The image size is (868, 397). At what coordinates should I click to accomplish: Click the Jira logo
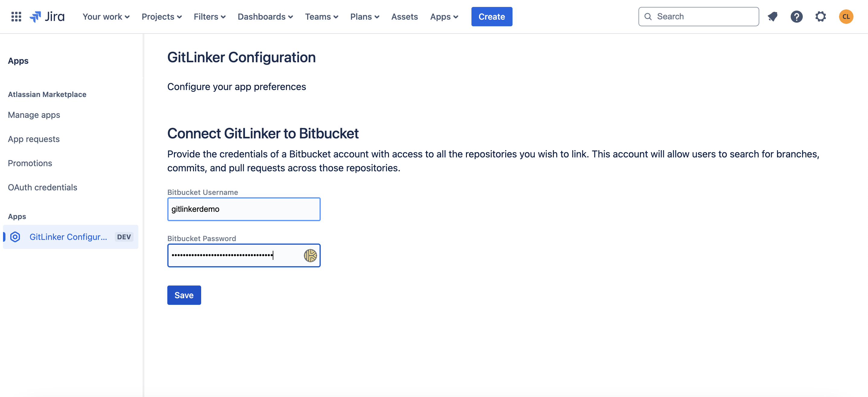[47, 16]
